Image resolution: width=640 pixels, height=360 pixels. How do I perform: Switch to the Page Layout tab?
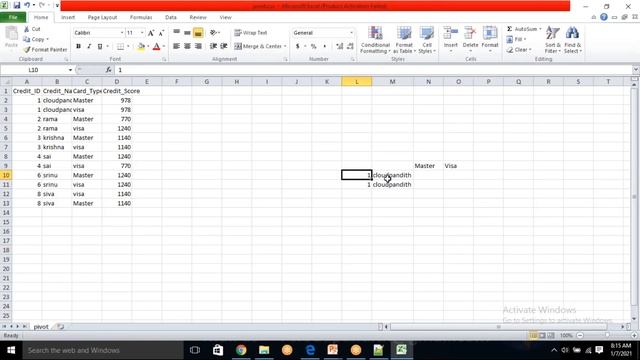[x=102, y=18]
